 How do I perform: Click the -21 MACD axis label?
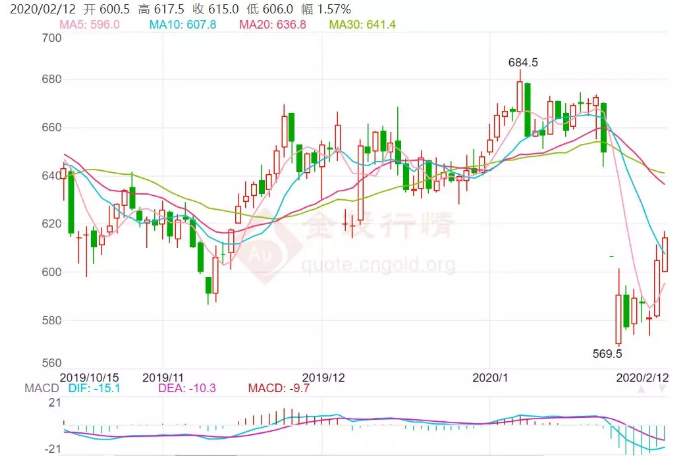[53, 449]
